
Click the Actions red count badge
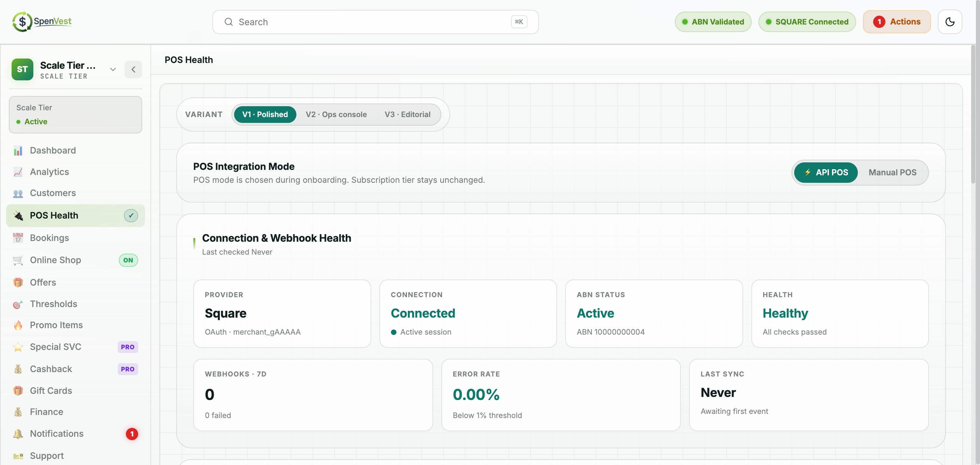pyautogui.click(x=879, y=22)
